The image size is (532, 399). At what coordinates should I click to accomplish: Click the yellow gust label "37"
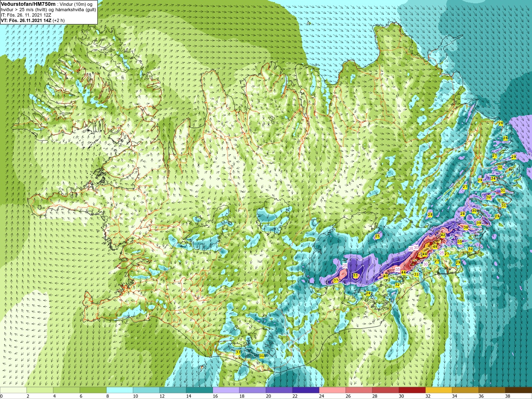point(336,281)
